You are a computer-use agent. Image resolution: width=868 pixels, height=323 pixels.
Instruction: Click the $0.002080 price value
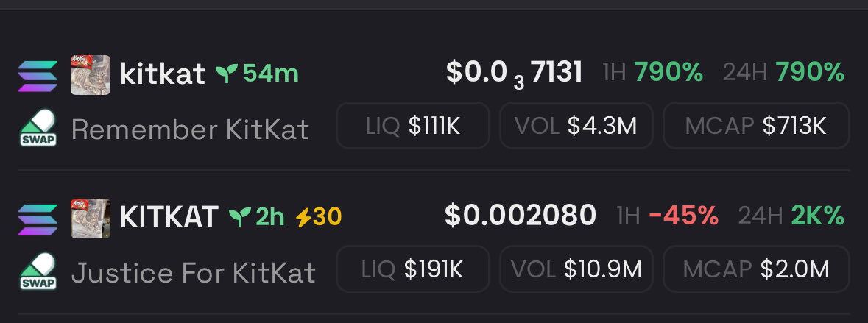click(520, 216)
